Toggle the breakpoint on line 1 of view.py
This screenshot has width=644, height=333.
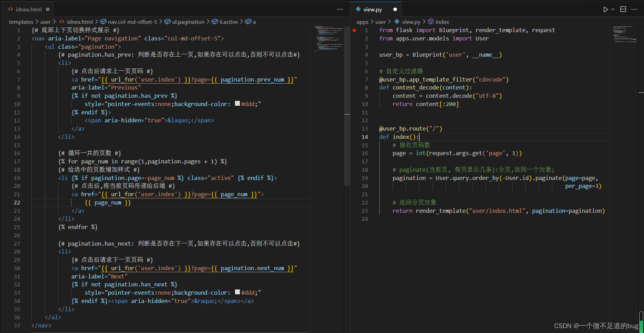pos(354,30)
